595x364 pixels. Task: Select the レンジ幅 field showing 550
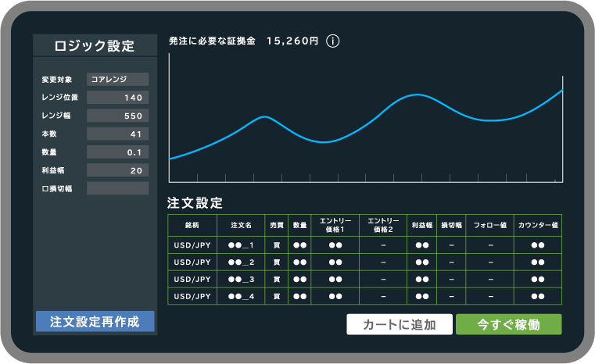(117, 116)
